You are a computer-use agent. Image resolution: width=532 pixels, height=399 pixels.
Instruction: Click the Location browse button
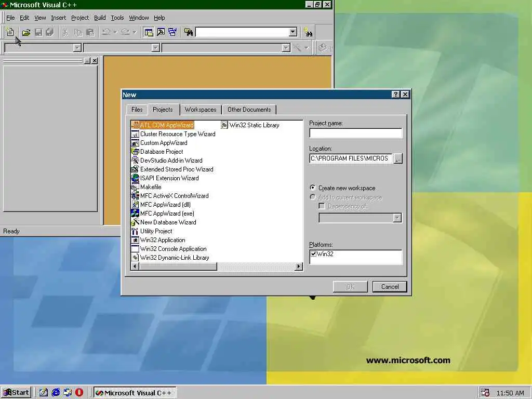(398, 158)
